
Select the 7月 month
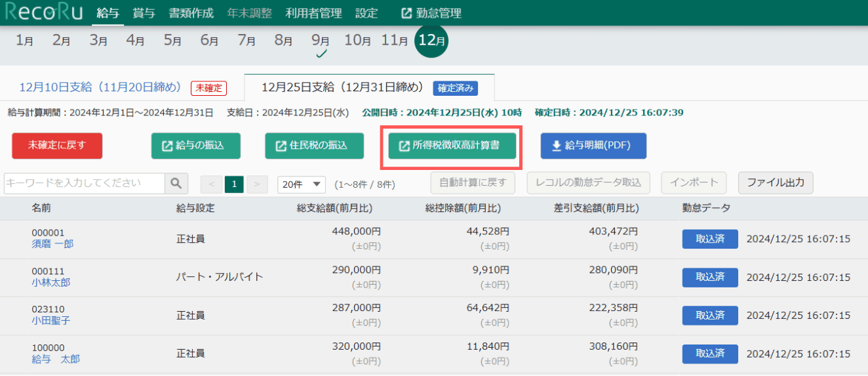(x=247, y=41)
